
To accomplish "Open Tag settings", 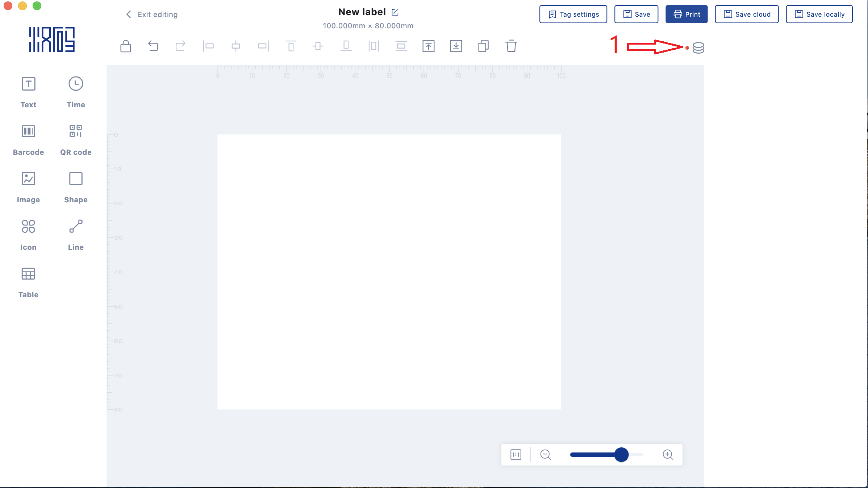I will pyautogui.click(x=573, y=15).
